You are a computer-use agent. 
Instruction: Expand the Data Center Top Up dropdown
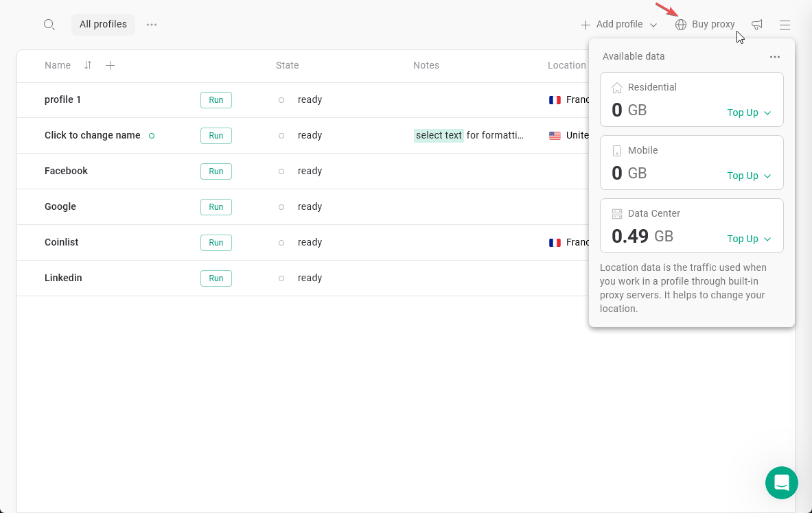[749, 239]
